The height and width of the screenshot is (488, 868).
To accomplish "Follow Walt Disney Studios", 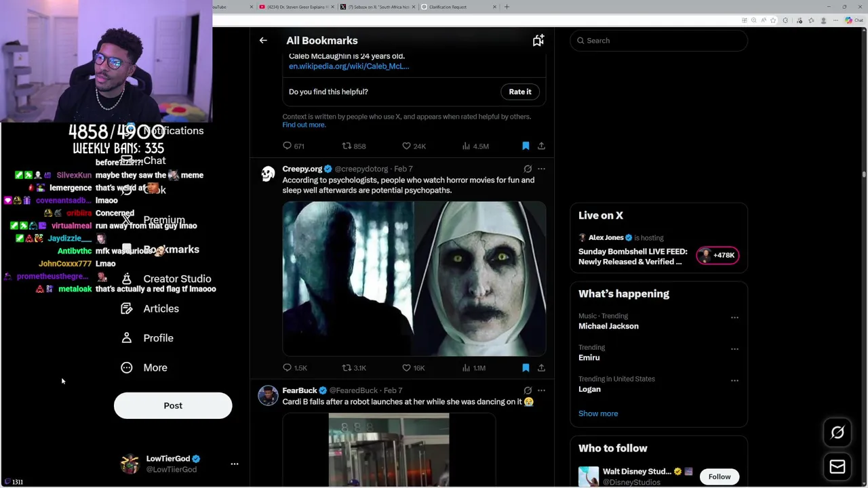I will (x=719, y=476).
